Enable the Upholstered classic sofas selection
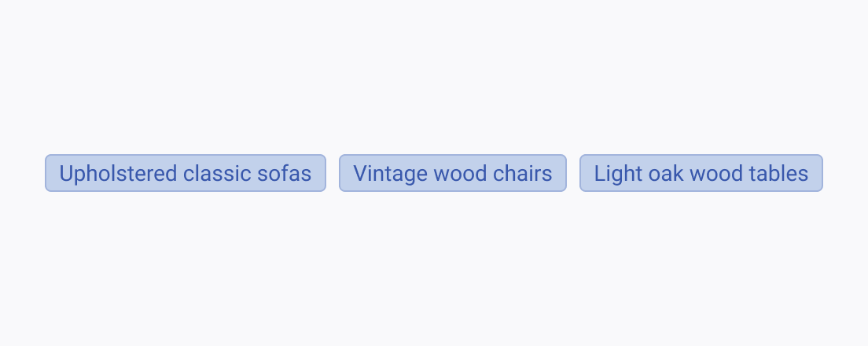The image size is (868, 346). [186, 173]
